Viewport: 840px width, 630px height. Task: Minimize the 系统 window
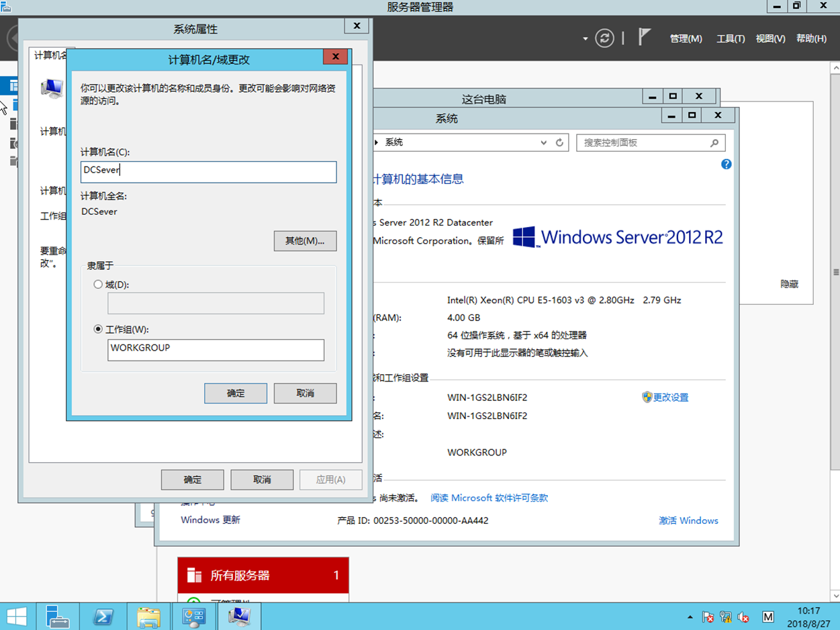tap(672, 116)
